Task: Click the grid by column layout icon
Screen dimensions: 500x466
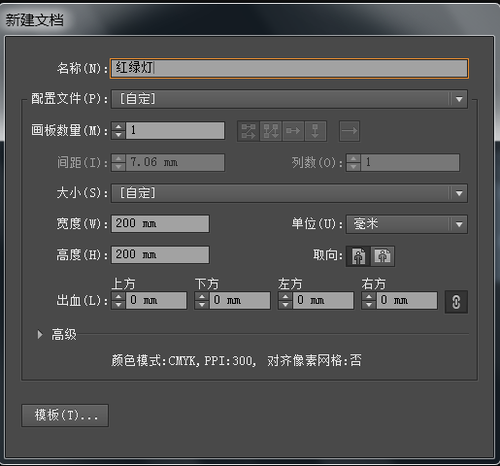Action: [270, 131]
